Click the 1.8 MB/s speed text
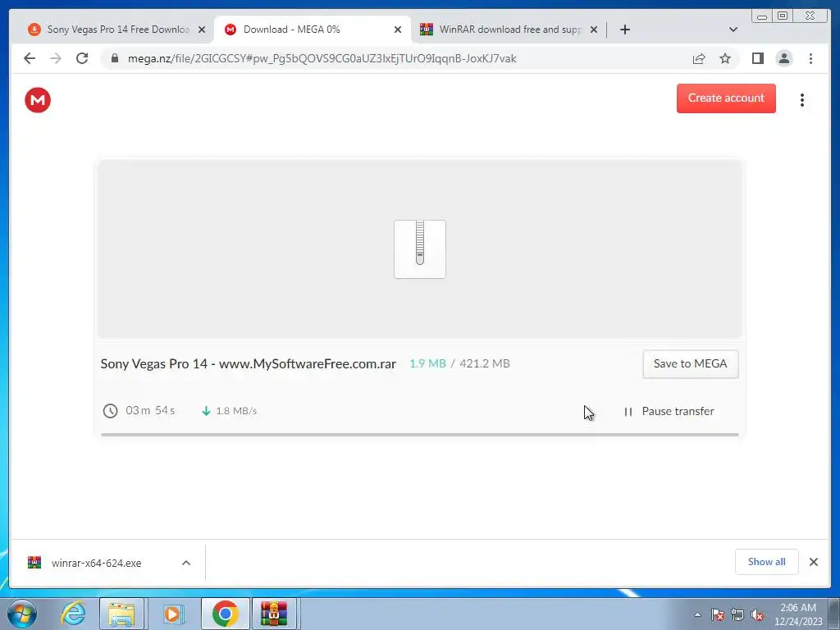This screenshot has height=630, width=840. tap(236, 411)
